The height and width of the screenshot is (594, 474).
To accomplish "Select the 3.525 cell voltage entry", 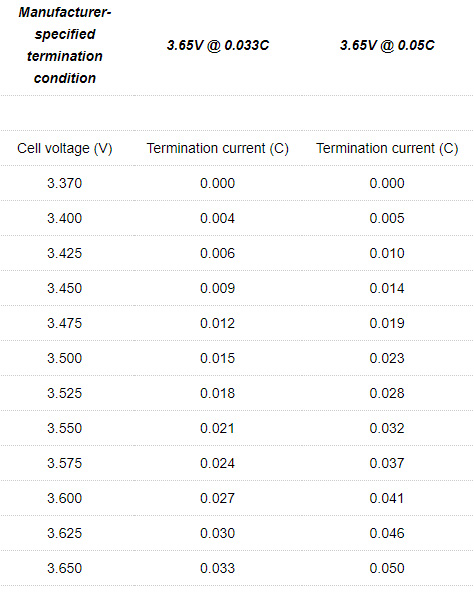I will point(64,393).
